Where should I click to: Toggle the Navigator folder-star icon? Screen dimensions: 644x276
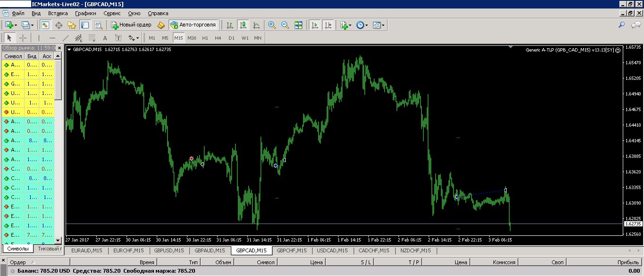tap(72, 25)
